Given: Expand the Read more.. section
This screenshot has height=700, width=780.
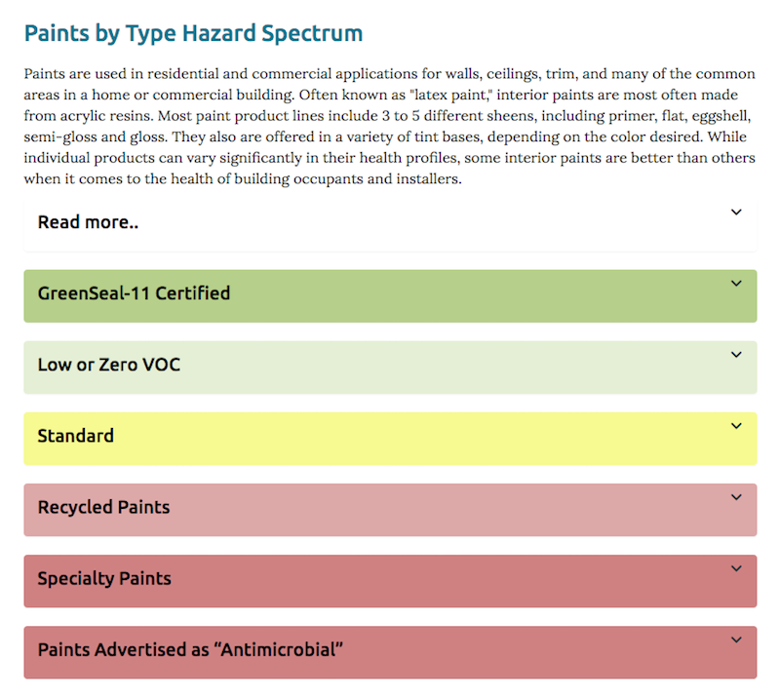Looking at the screenshot, I should tap(390, 222).
